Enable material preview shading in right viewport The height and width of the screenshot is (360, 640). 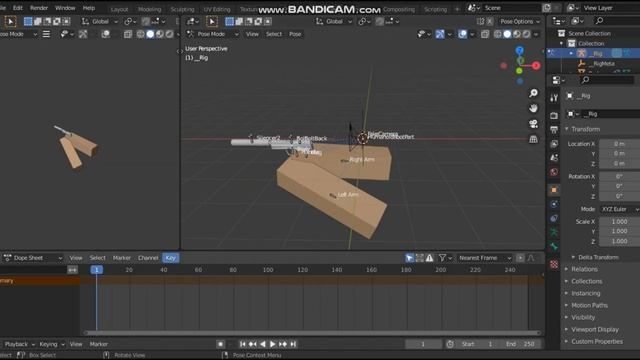click(x=517, y=34)
